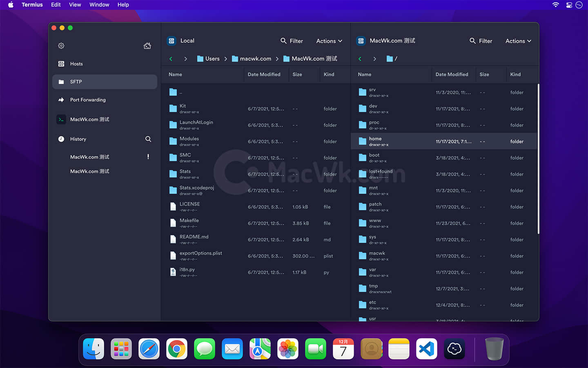
Task: Click the Local host icon in the left pane
Action: 171,41
